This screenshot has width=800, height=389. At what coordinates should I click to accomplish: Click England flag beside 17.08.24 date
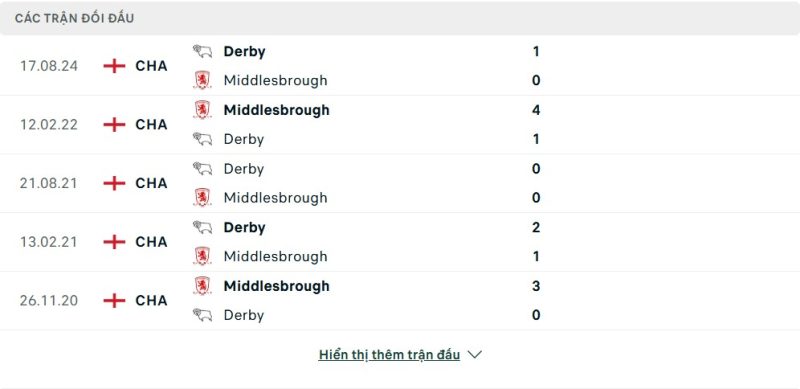(114, 66)
